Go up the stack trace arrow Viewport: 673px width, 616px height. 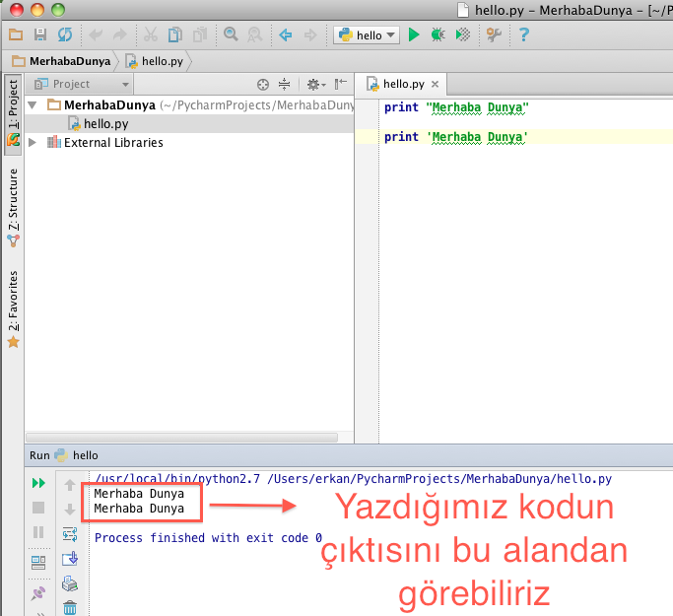pyautogui.click(x=70, y=485)
